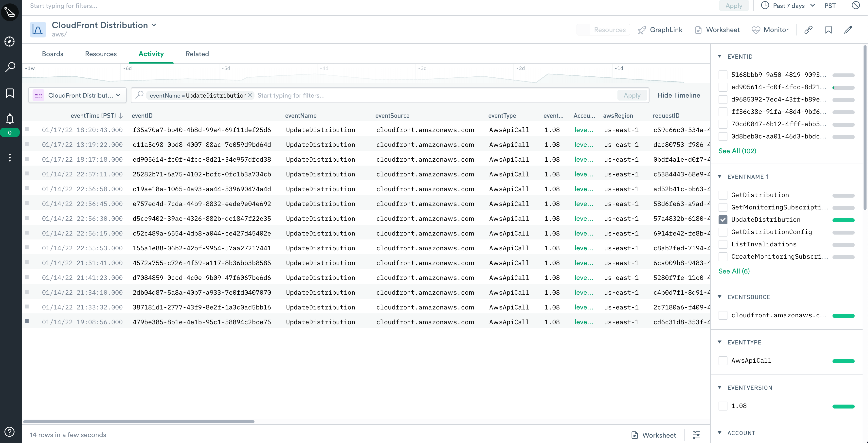Viewport: 868px width, 443px height.
Task: Open the sidebar search magnifier icon
Action: 10,67
